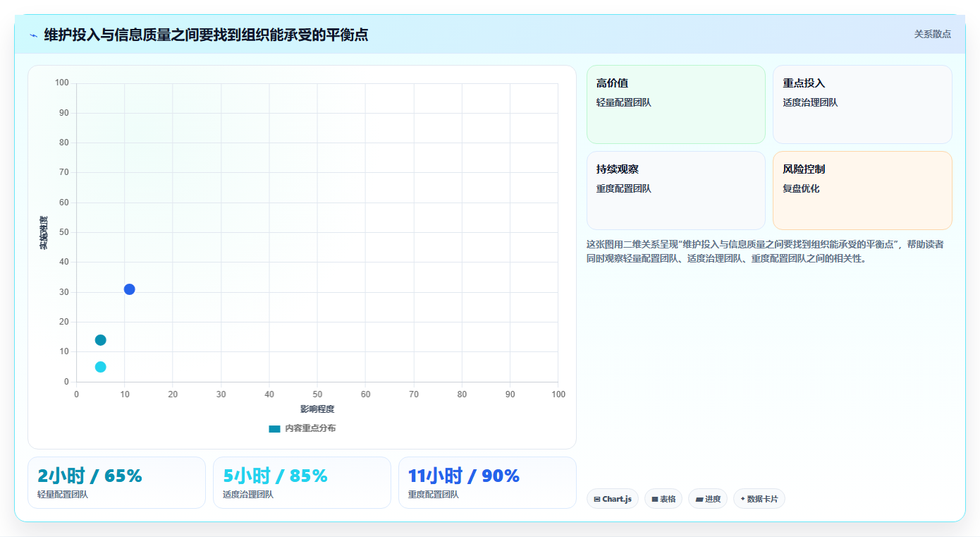The height and width of the screenshot is (537, 980).
Task: Click the 实施难度 y-axis label
Action: tap(44, 233)
